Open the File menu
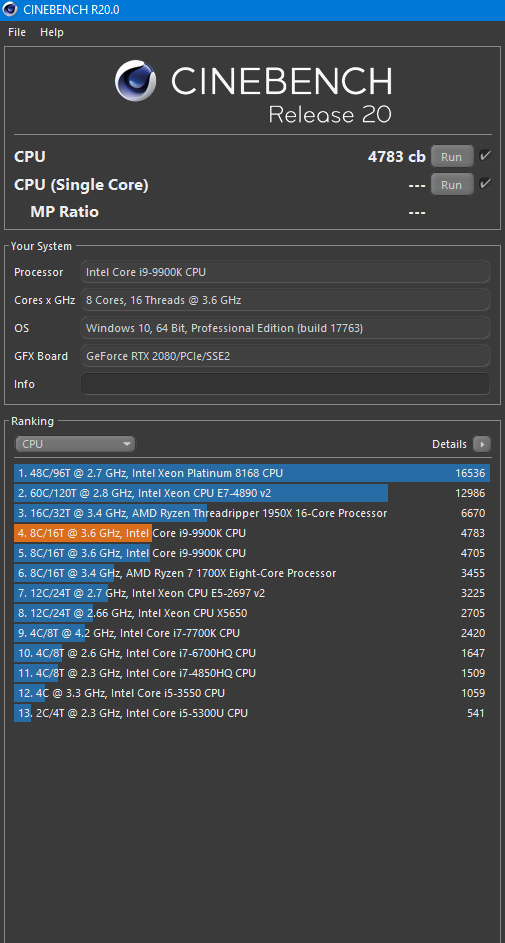Image resolution: width=505 pixels, height=943 pixels. (x=17, y=32)
